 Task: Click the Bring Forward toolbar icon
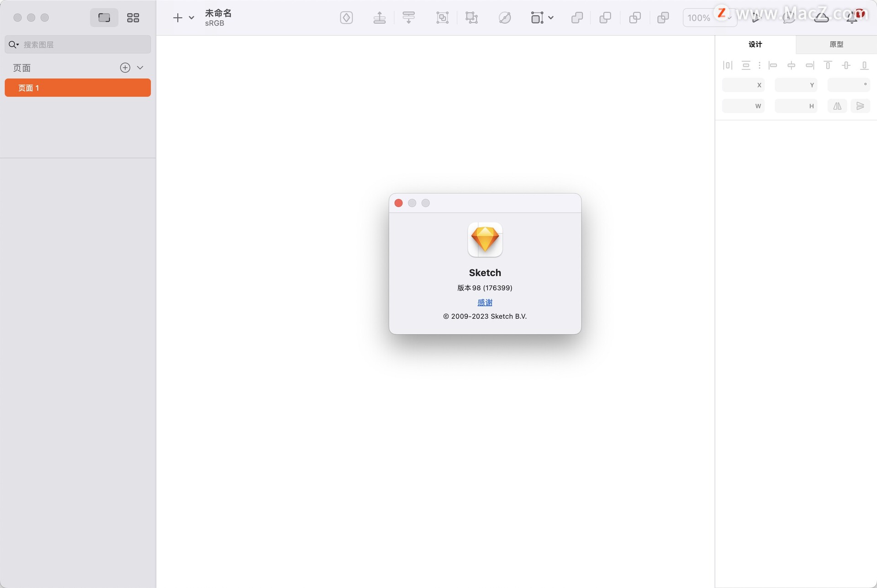coord(380,18)
